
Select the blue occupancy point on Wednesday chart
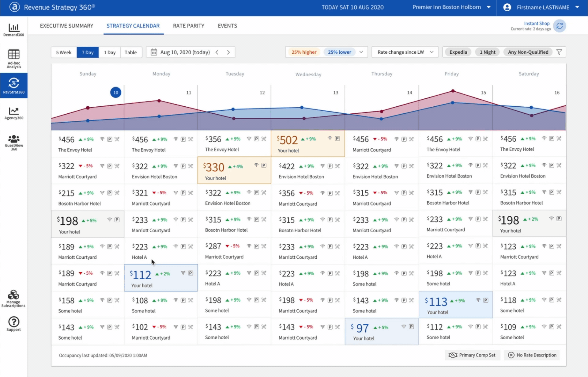pyautogui.click(x=302, y=108)
